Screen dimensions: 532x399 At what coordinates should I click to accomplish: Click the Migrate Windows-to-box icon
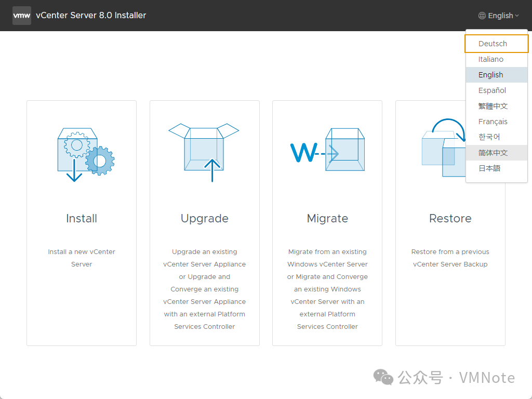pos(327,150)
